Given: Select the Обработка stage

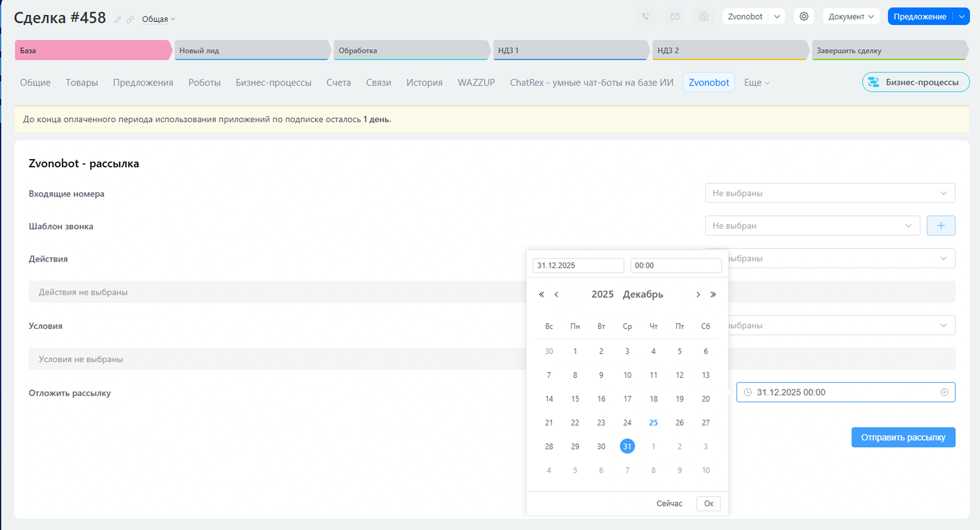Looking at the screenshot, I should pyautogui.click(x=412, y=50).
